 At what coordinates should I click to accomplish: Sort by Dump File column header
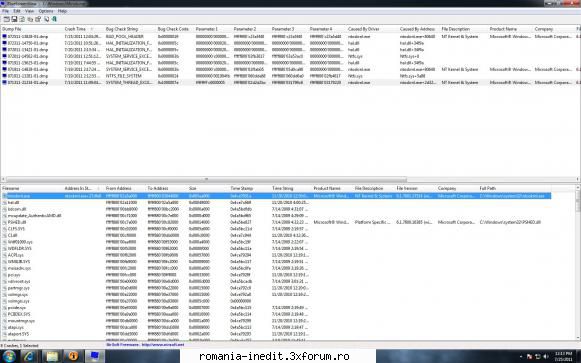(x=32, y=29)
